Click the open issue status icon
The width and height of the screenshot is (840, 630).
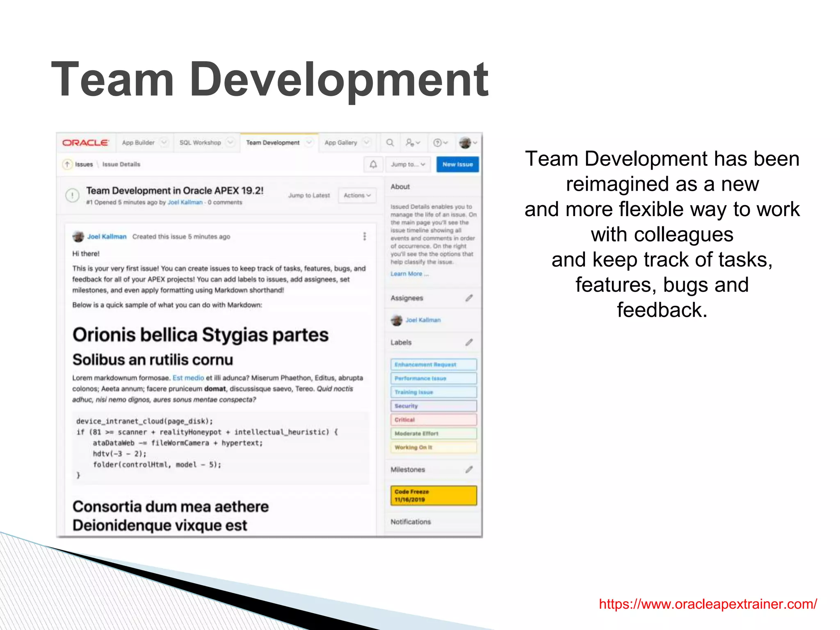point(73,195)
